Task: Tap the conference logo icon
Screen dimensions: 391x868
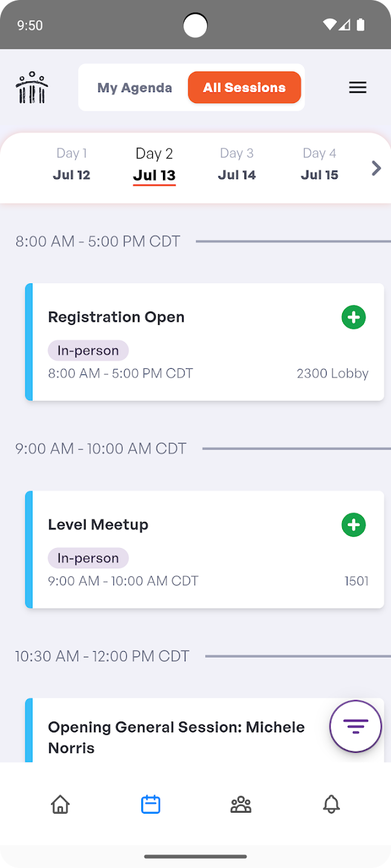Action: (32, 88)
